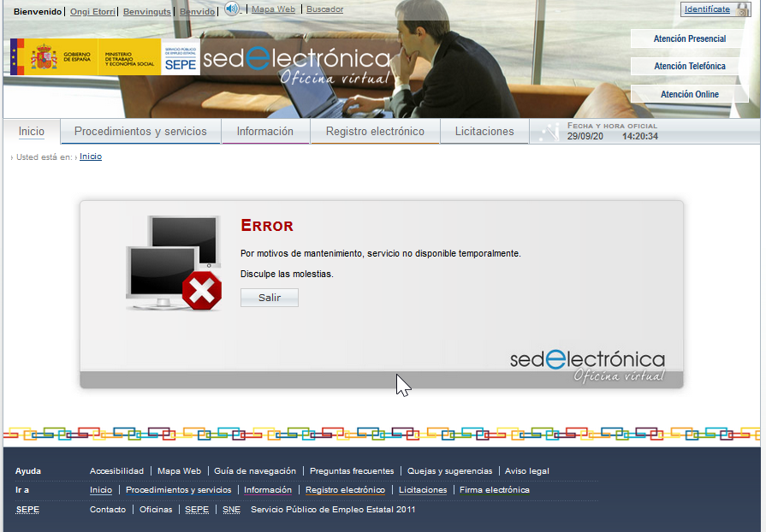Open the Buscador link

(325, 9)
